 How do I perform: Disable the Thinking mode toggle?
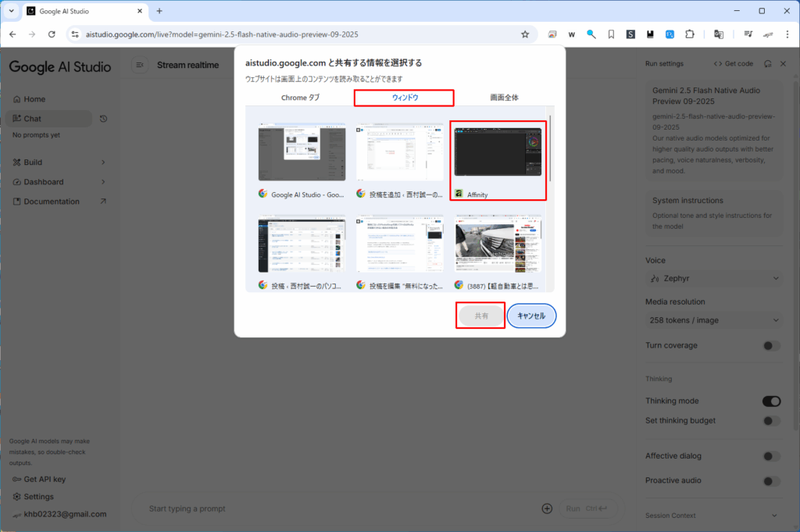coord(771,401)
